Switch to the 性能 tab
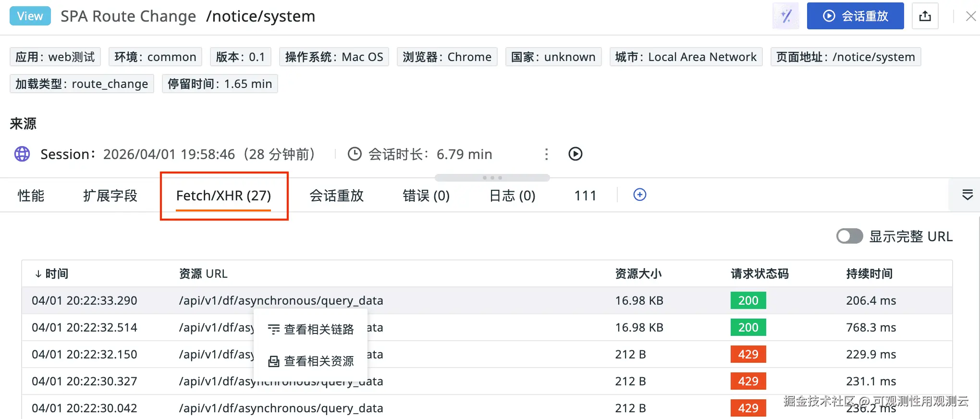This screenshot has height=419, width=980. [x=31, y=196]
